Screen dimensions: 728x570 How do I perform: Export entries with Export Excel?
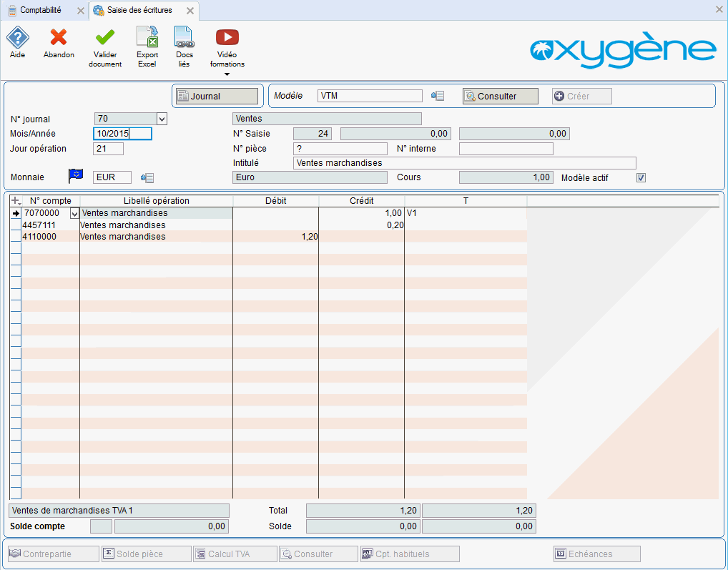147,38
